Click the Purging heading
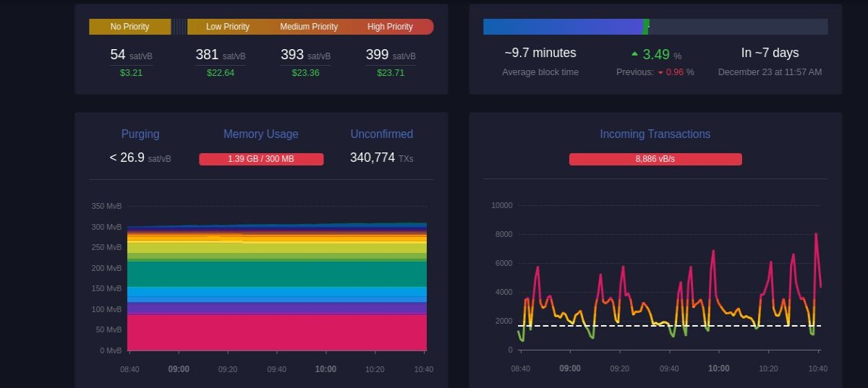 point(140,134)
